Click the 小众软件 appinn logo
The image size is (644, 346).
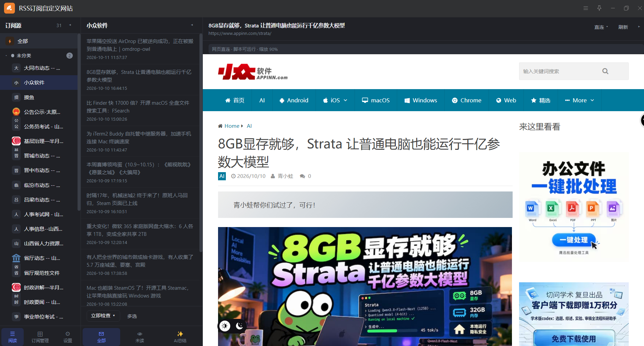click(253, 72)
